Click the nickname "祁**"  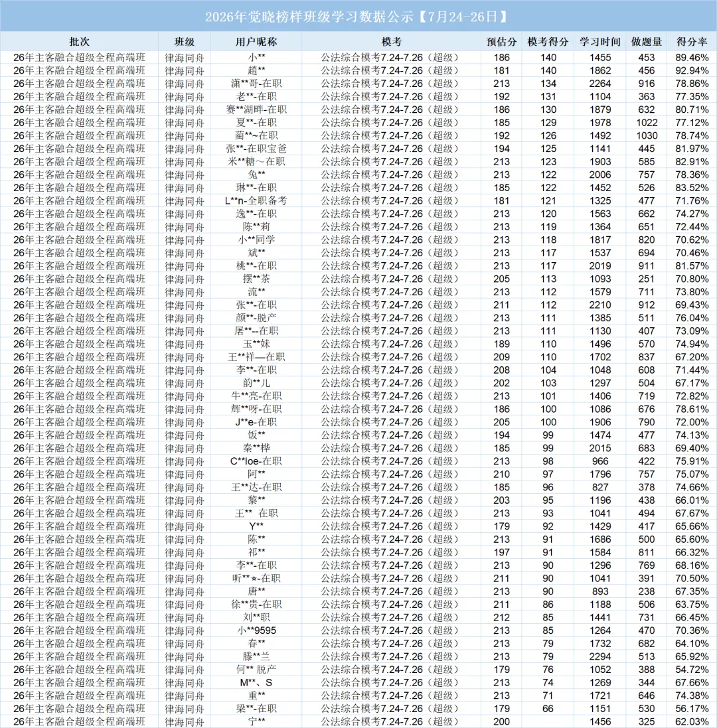click(256, 552)
